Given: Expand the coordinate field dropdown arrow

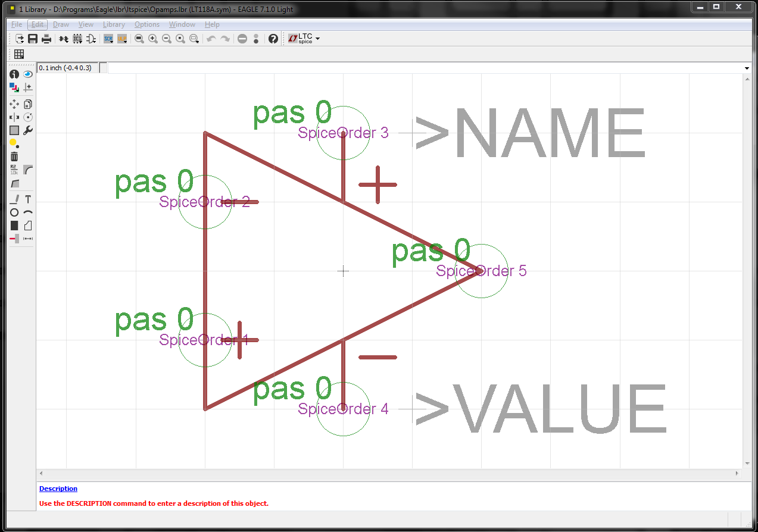Looking at the screenshot, I should coord(747,67).
